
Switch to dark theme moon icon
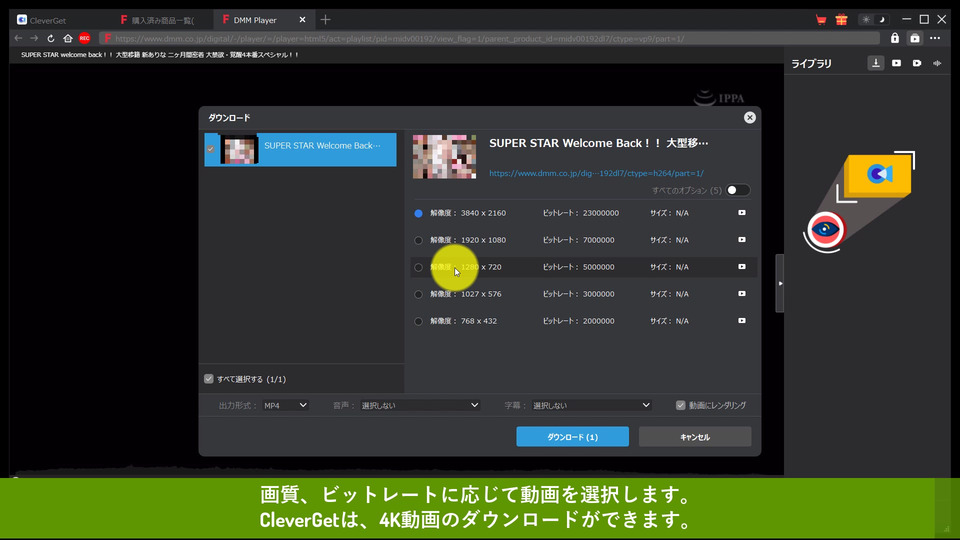[x=882, y=20]
